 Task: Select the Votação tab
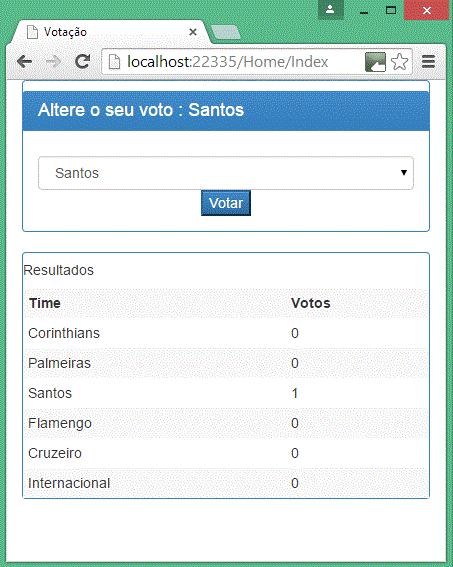tap(110, 32)
